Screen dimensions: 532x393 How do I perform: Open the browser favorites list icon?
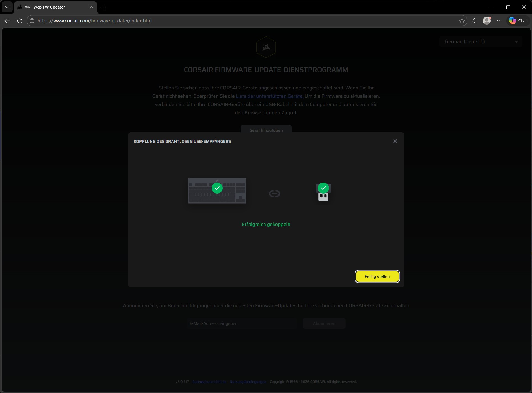(x=474, y=21)
